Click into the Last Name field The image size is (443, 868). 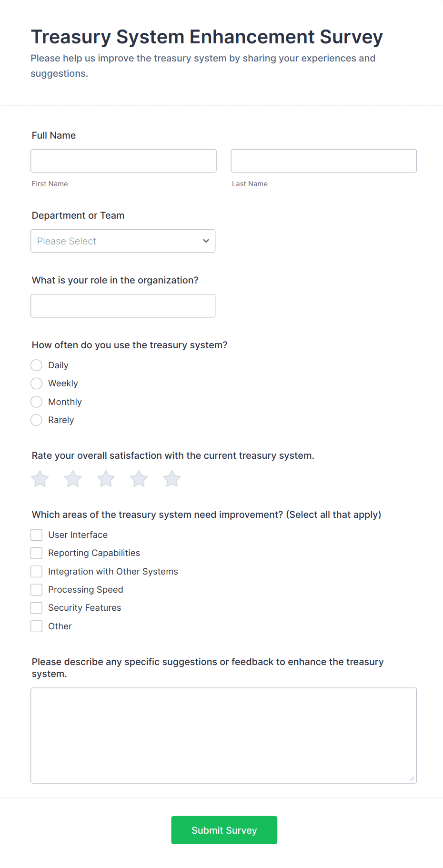tap(323, 161)
